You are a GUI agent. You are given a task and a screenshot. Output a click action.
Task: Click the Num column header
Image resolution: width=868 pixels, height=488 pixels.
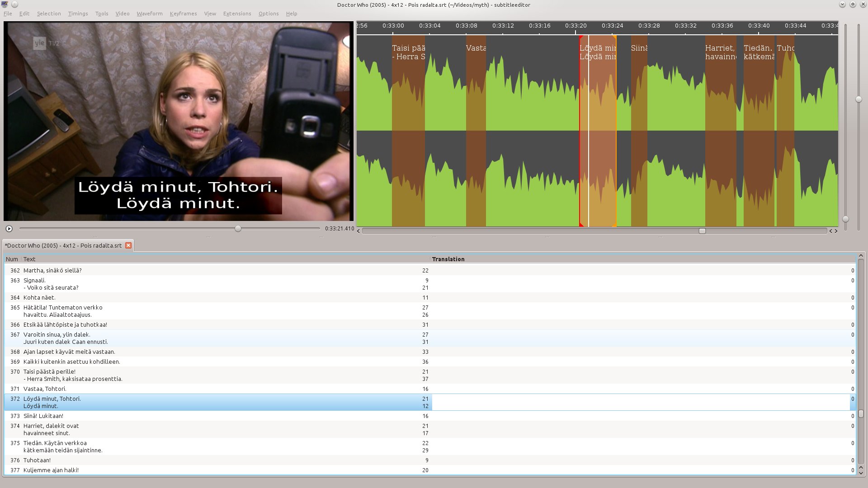pyautogui.click(x=12, y=259)
